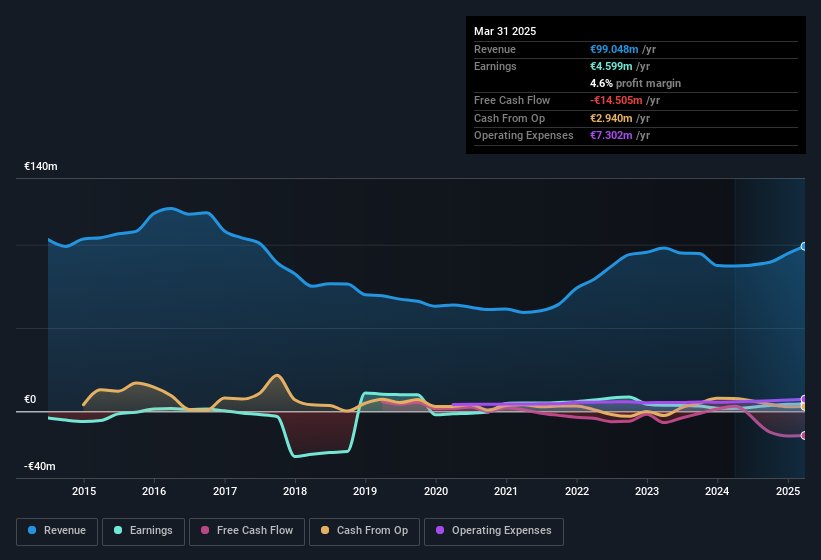Toggle the Free Cash Flow legend button
This screenshot has height=560, width=821.
247,531
